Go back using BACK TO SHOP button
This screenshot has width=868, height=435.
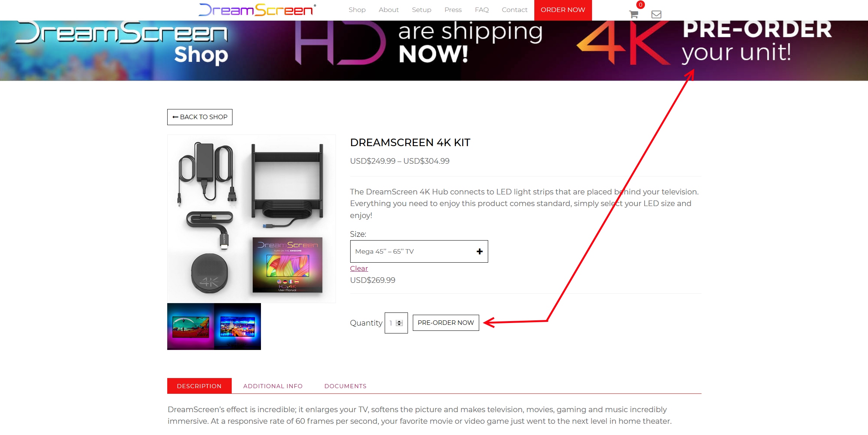pyautogui.click(x=200, y=117)
